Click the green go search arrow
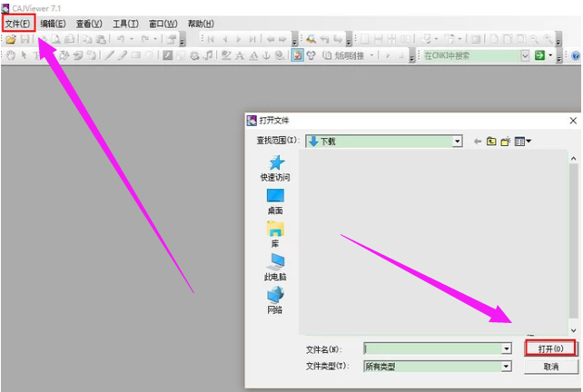The image size is (583, 392). [x=539, y=55]
